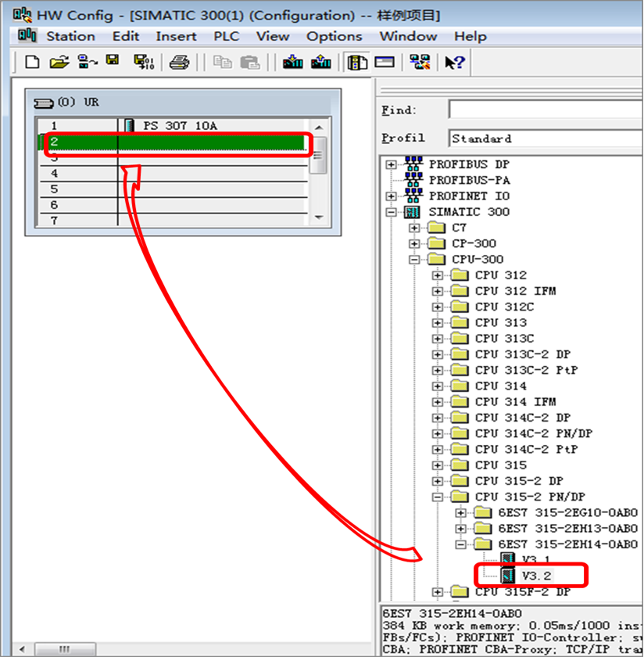Open the Insert menu
The height and width of the screenshot is (657, 644).
pos(176,37)
